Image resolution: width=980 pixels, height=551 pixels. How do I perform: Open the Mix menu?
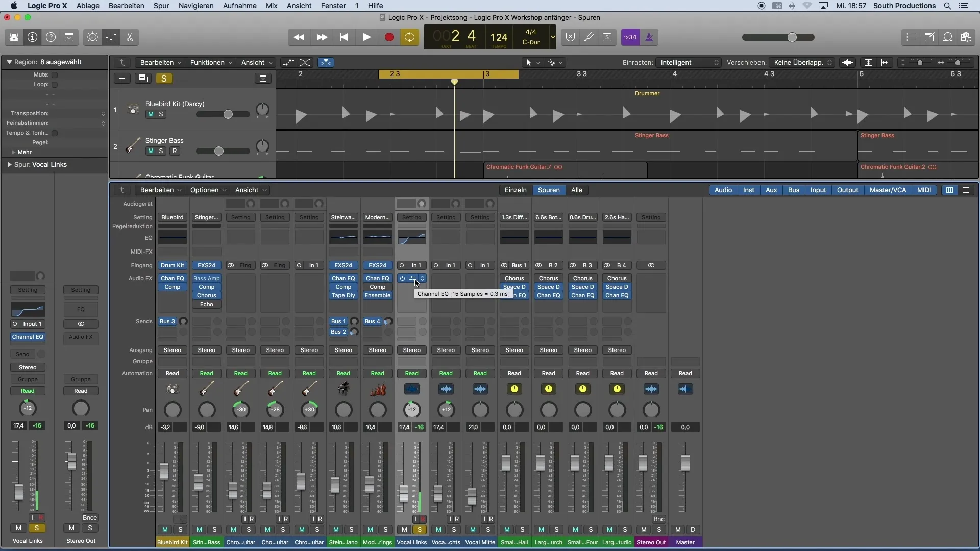pyautogui.click(x=272, y=6)
